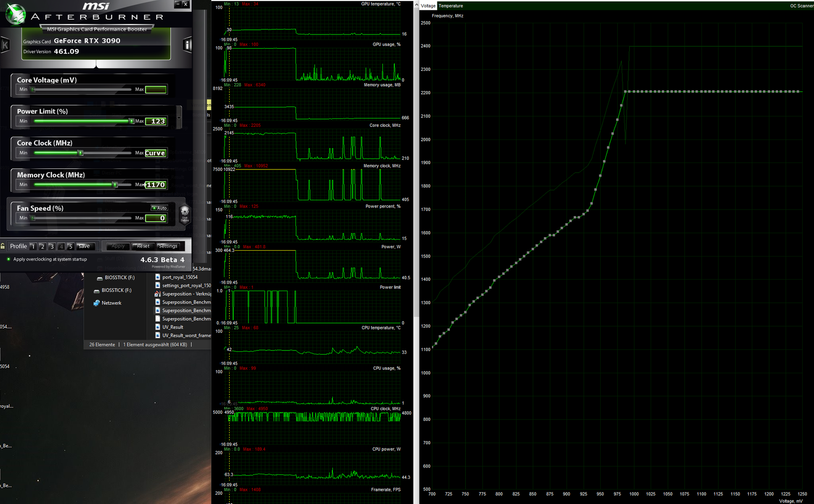Open the graphics card info panel (i)
Viewport: 814px width, 504px height.
click(187, 45)
